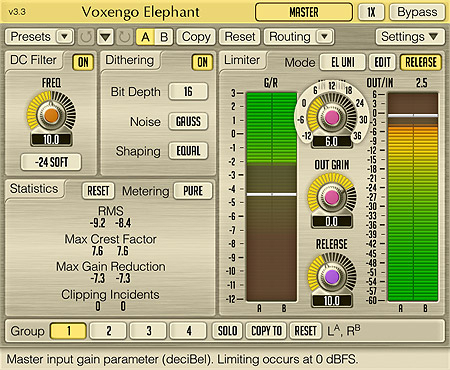Open the undo history triangle dropdown
Image resolution: width=450 pixels, height=370 pixels.
(x=105, y=37)
